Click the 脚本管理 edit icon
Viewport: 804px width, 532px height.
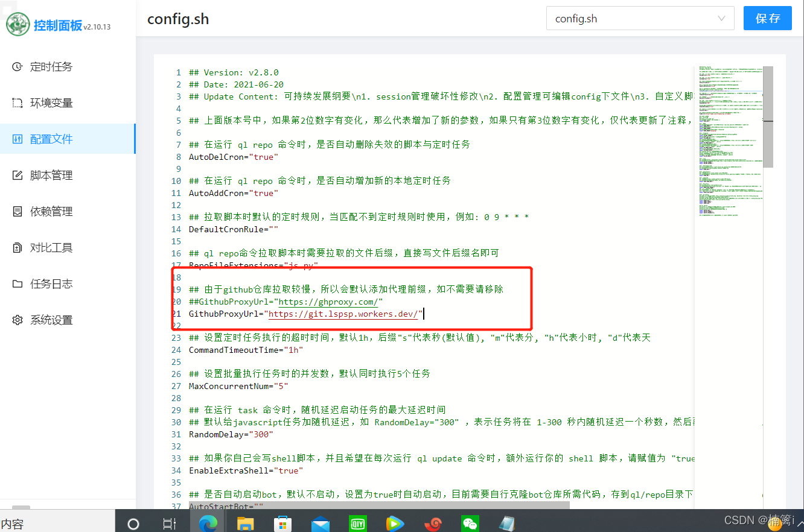pyautogui.click(x=18, y=176)
